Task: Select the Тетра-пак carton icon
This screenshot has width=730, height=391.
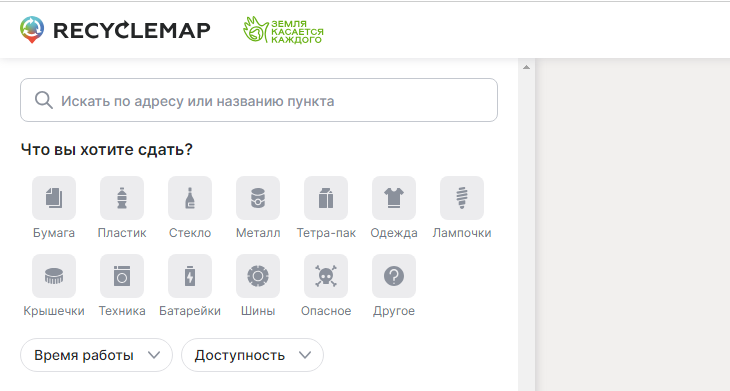Action: (x=326, y=198)
